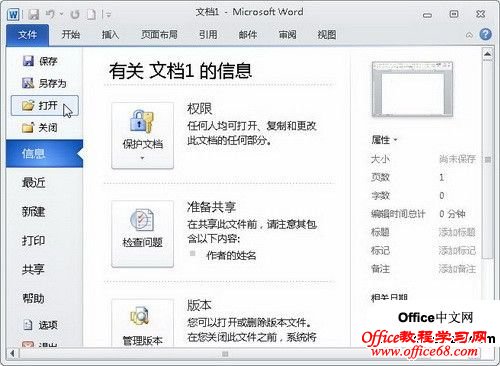Open the 文件 (File) tab

click(x=27, y=35)
